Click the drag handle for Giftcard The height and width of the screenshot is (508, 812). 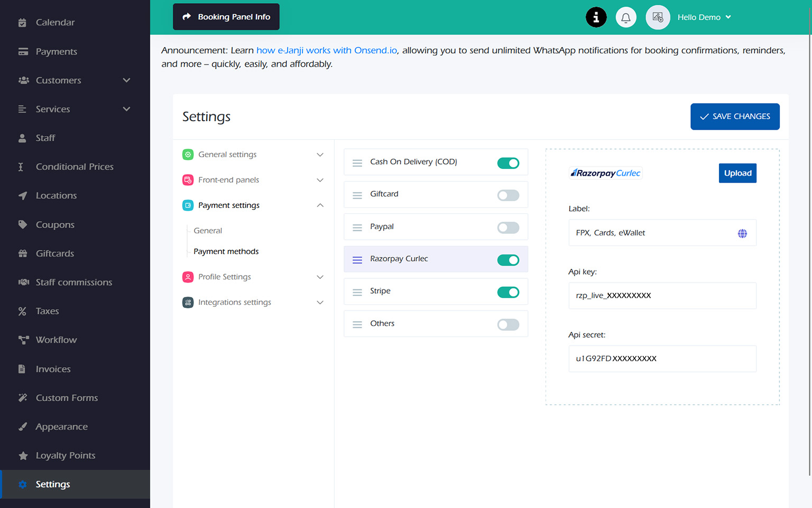click(357, 195)
